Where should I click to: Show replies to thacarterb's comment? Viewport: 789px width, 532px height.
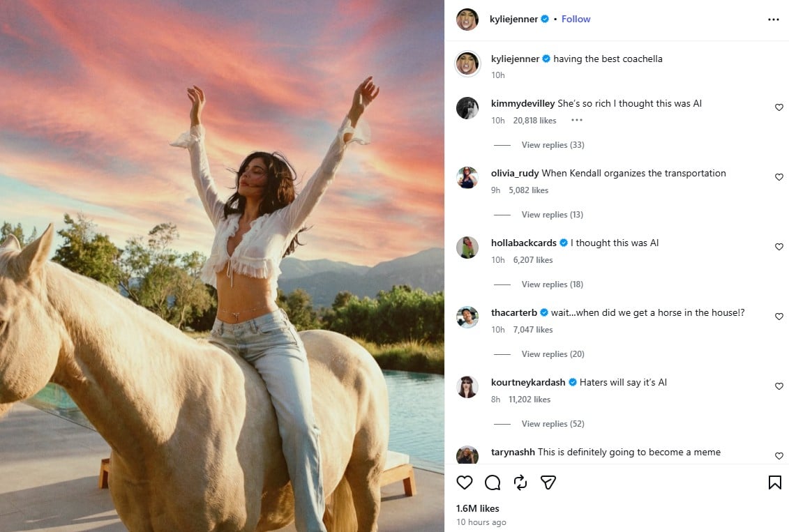pyautogui.click(x=553, y=354)
